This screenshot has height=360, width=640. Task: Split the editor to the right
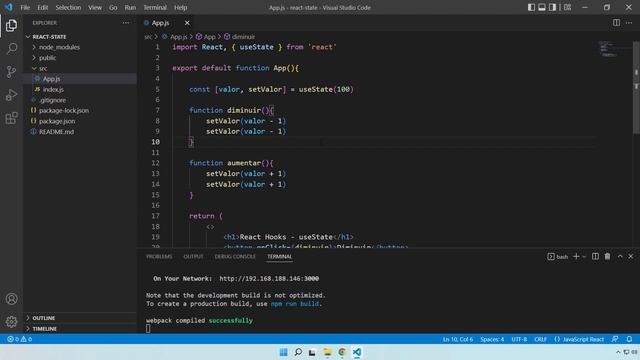pyautogui.click(x=616, y=23)
